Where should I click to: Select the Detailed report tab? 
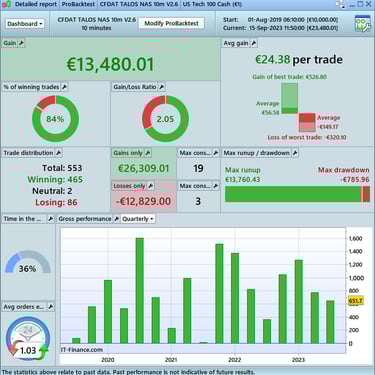pos(36,4)
